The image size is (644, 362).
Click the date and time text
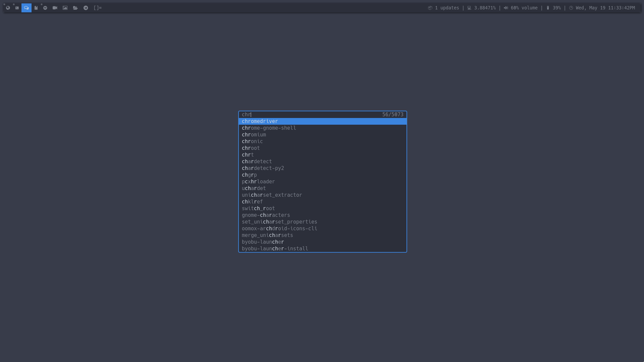[605, 8]
